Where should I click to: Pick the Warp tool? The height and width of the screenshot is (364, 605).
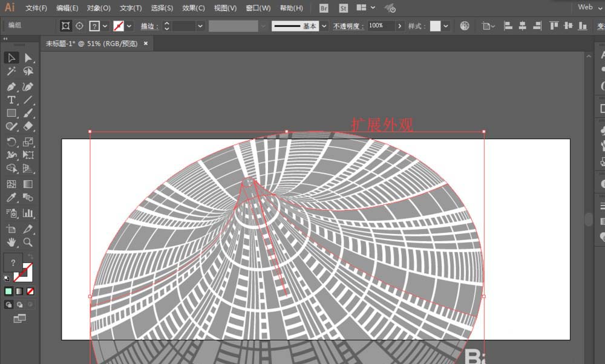tap(11, 155)
